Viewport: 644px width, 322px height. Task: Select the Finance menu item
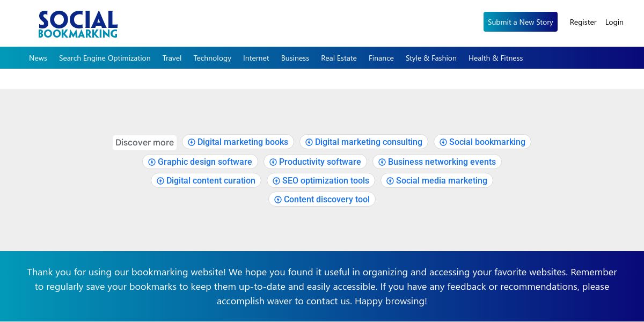coord(381,58)
